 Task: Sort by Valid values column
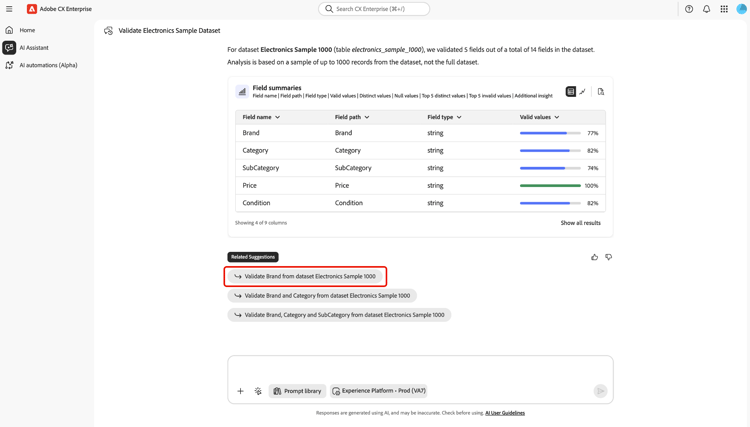pos(540,117)
